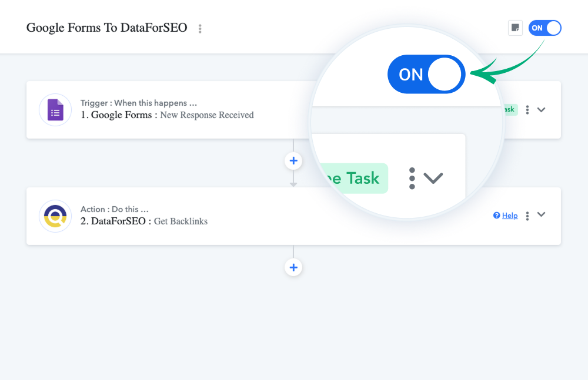Open three-dot menu on Google Forms trigger

pyautogui.click(x=527, y=110)
